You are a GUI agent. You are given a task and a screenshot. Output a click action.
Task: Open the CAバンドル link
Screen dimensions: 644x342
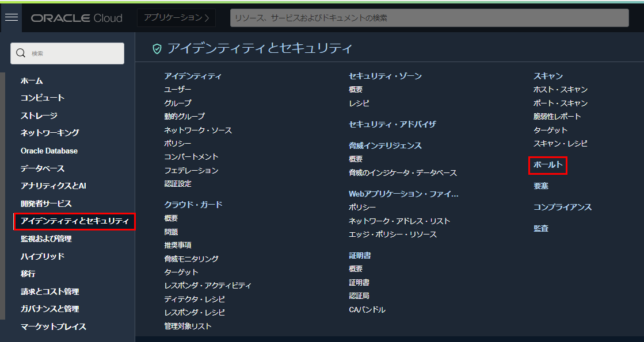point(367,310)
